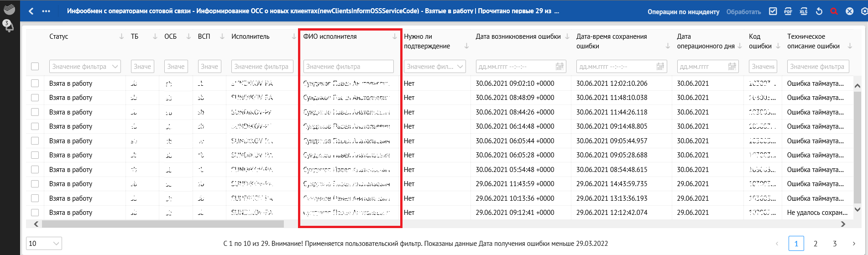The width and height of the screenshot is (868, 255).
Task: Open the Операции по инциденту menu
Action: point(683,12)
